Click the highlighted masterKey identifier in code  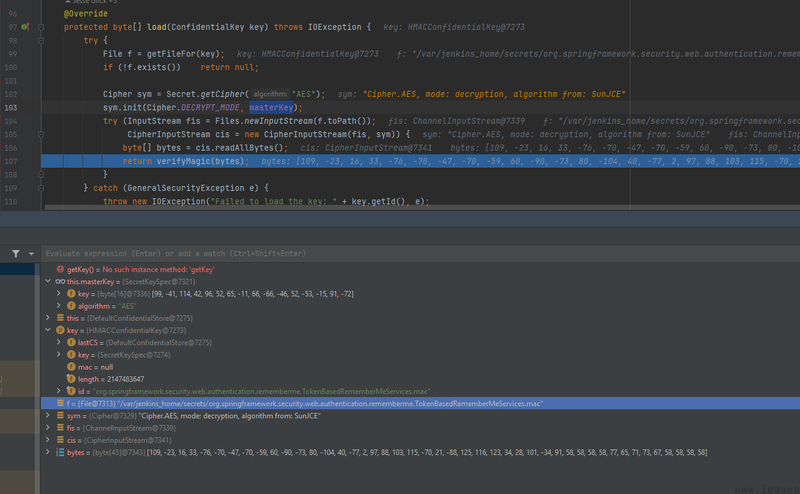point(272,107)
